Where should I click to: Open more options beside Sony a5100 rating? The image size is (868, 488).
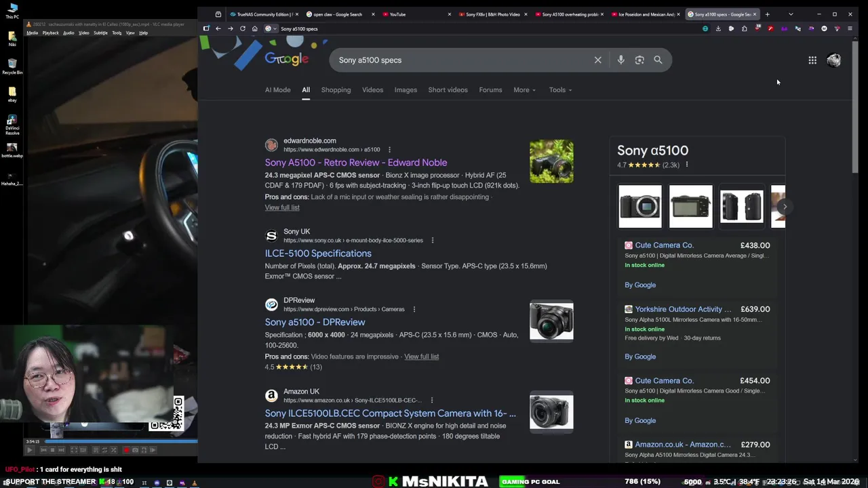tap(686, 165)
